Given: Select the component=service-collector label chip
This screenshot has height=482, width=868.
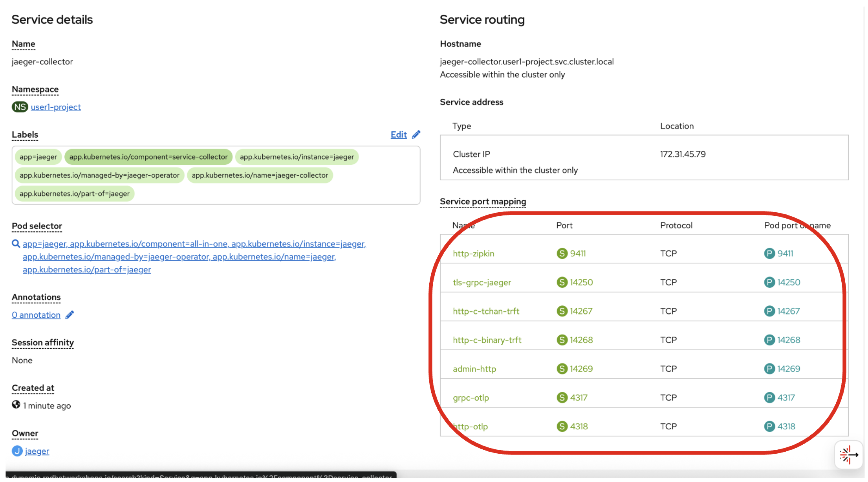Looking at the screenshot, I should pos(148,157).
